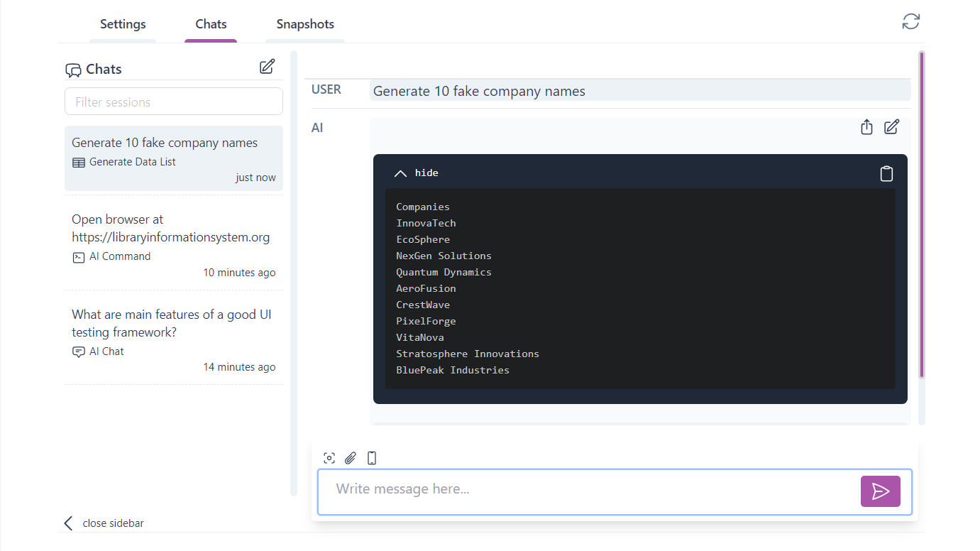Viewport: 980px width, 551px height.
Task: Click 'NexGen Solutions' line
Action: coord(444,256)
